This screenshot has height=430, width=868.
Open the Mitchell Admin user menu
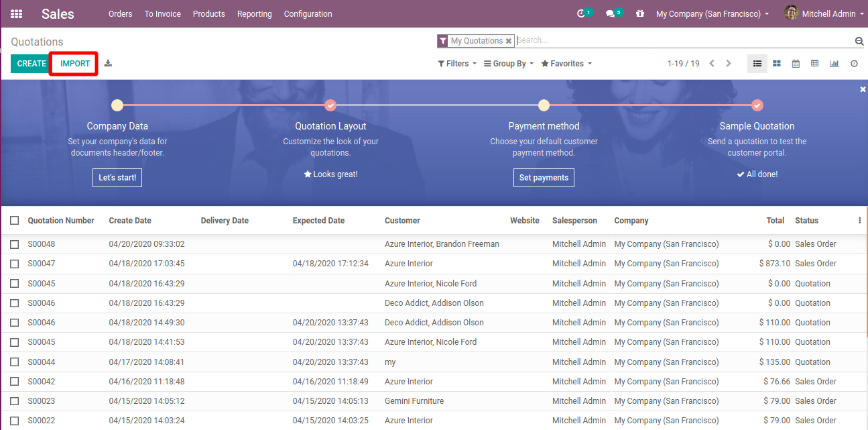click(824, 13)
